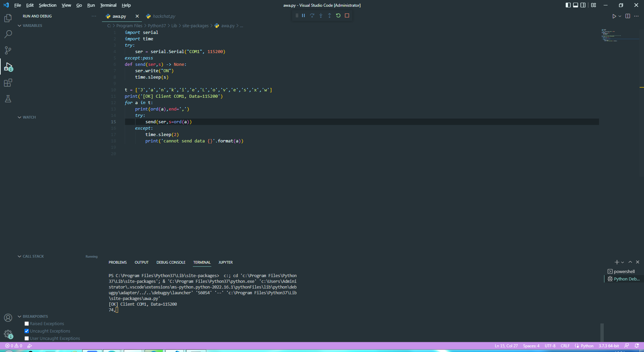The image size is (644, 352).
Task: Enable User Uncaught Exceptions breakpoint
Action: tap(26, 339)
